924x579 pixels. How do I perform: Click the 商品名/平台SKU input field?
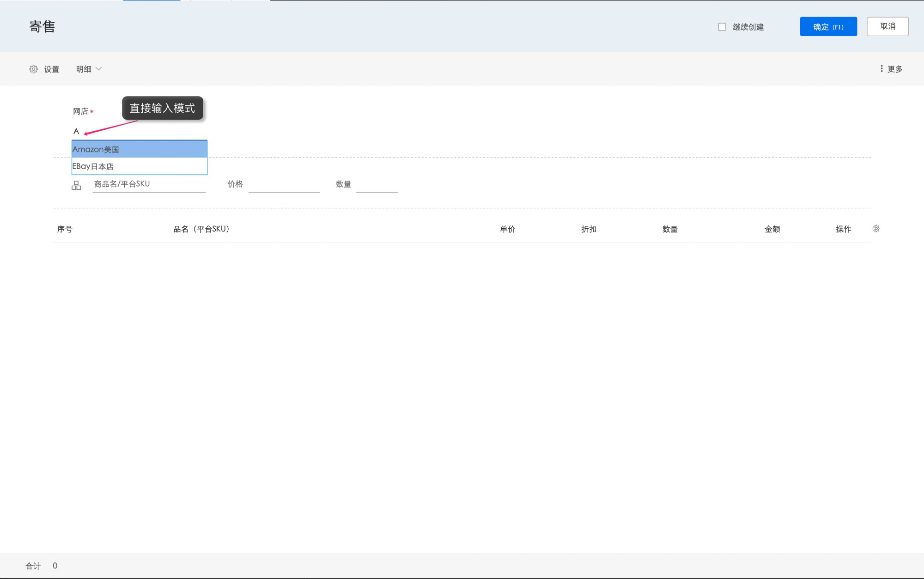(x=149, y=184)
